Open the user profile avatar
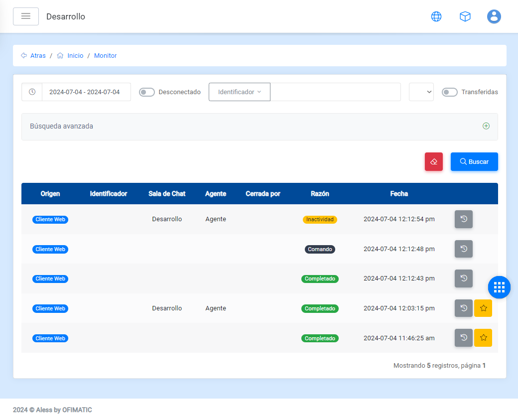Screen dimensions: 518x420 click(494, 16)
